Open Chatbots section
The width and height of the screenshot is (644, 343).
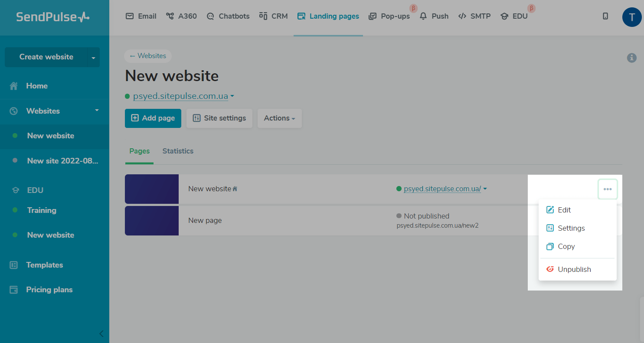coord(228,16)
